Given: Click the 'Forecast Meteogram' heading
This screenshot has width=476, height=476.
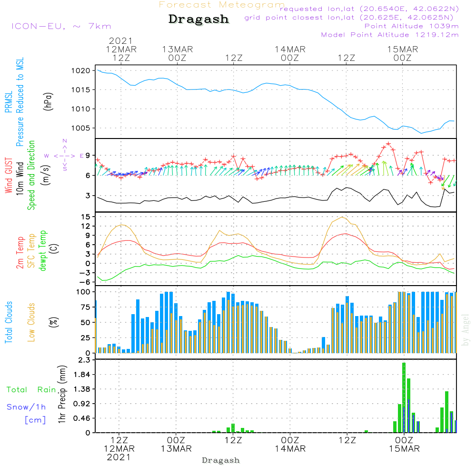Looking at the screenshot, I should click(221, 5).
